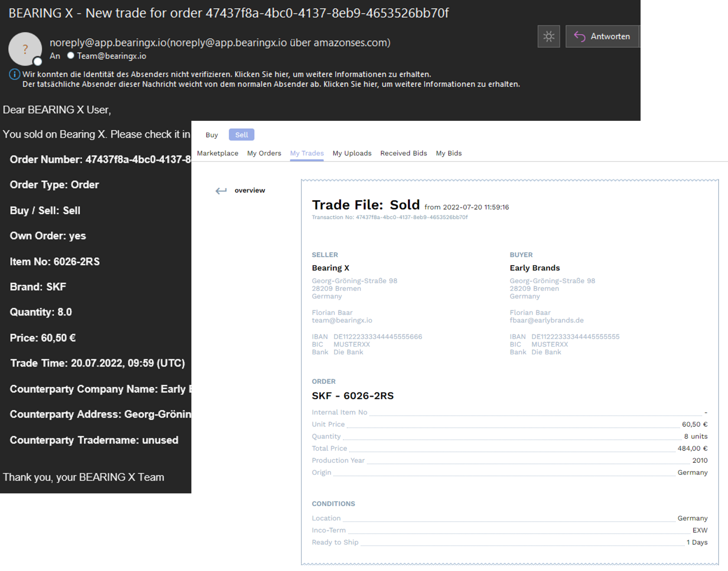Select the Trade File: Sold heading

[366, 205]
